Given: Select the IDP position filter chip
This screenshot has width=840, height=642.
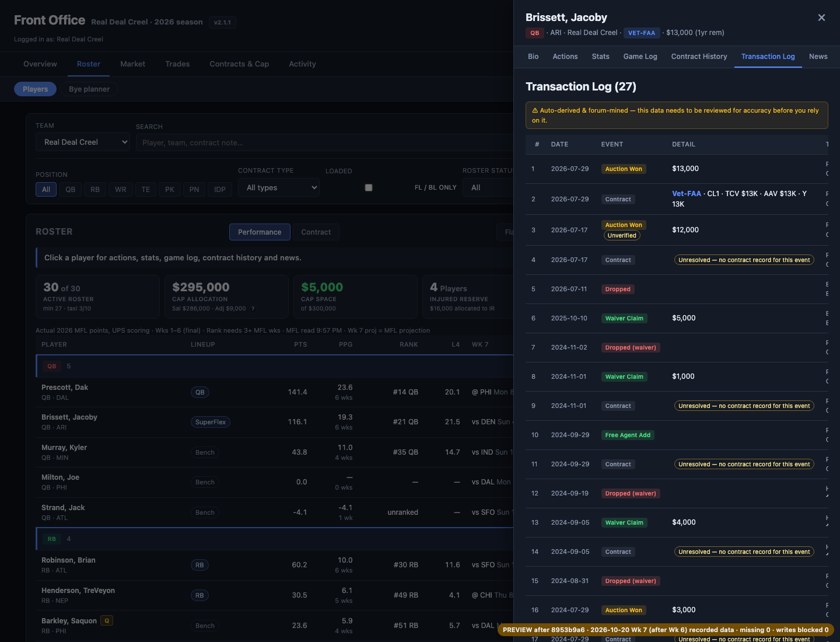Looking at the screenshot, I should 220,189.
